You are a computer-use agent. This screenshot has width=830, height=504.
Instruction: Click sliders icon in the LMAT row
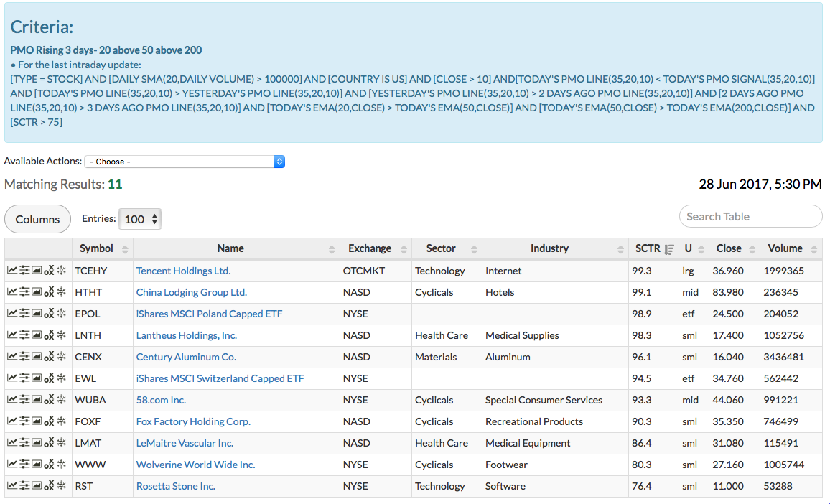24,443
